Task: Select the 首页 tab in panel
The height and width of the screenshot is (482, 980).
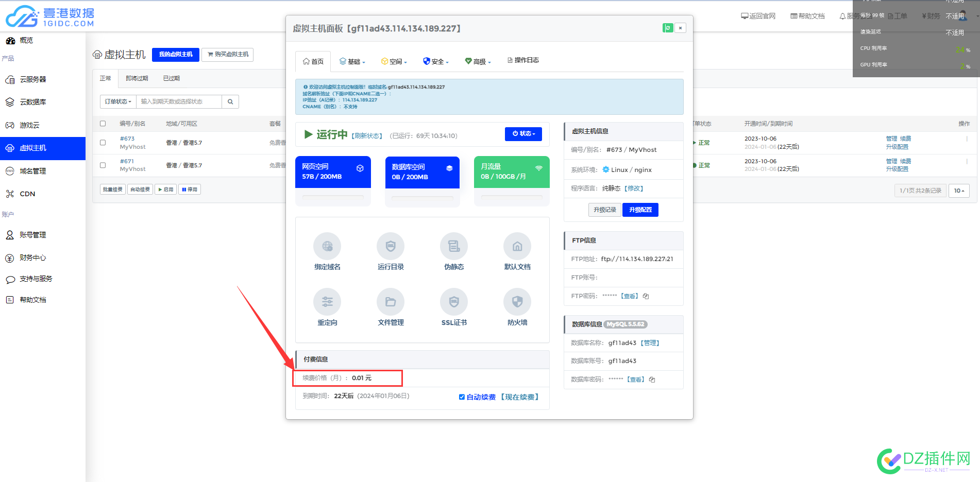Action: tap(313, 62)
